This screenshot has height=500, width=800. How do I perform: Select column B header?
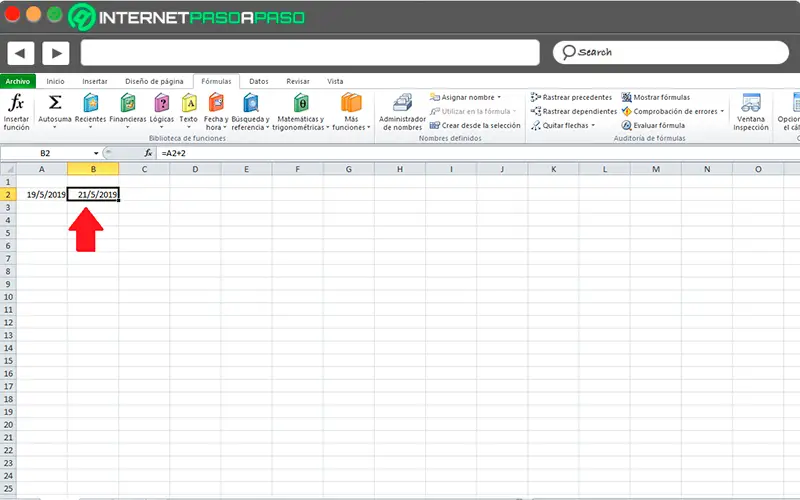pos(93,169)
